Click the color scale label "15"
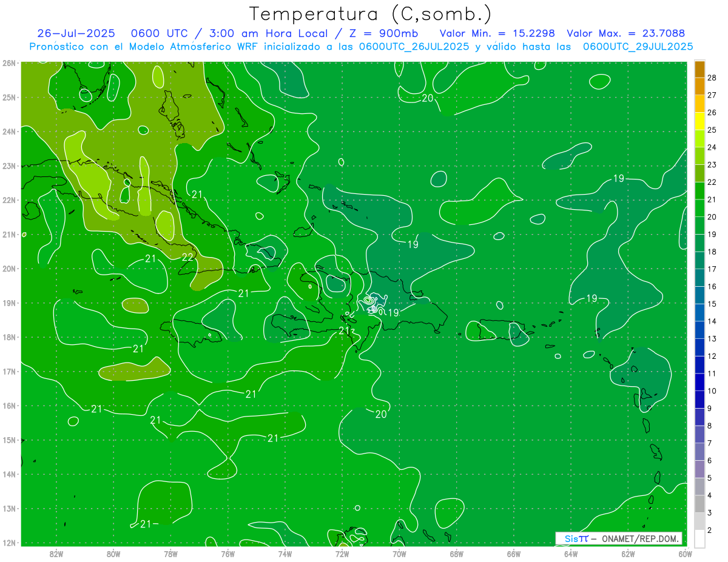Image resolution: width=728 pixels, height=562 pixels. point(712,304)
